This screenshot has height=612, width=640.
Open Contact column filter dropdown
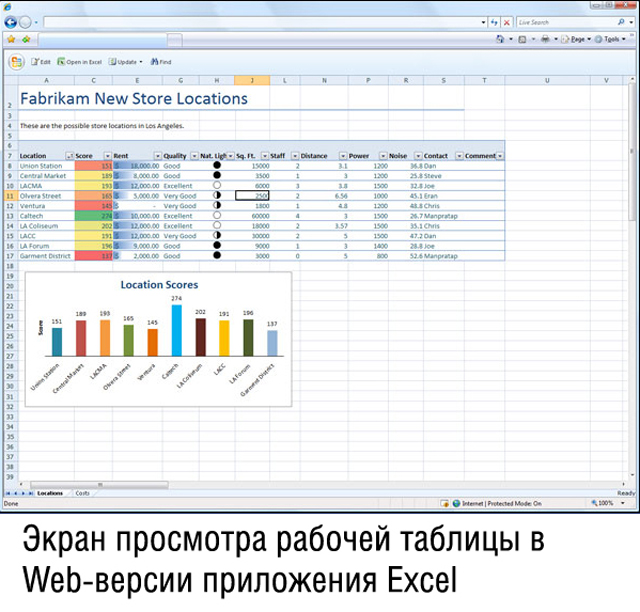click(460, 156)
